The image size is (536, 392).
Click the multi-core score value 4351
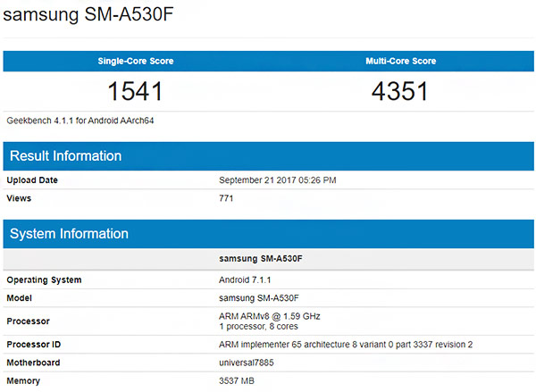point(400,91)
